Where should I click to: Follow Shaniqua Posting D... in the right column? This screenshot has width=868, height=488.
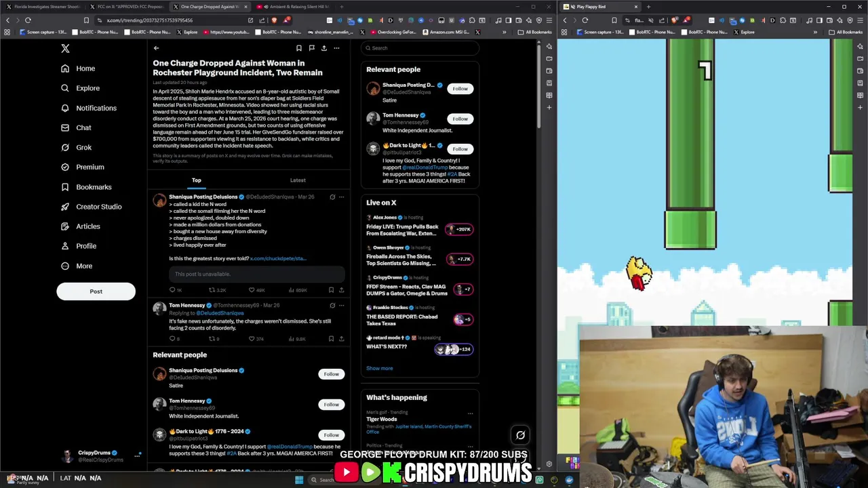[460, 89]
